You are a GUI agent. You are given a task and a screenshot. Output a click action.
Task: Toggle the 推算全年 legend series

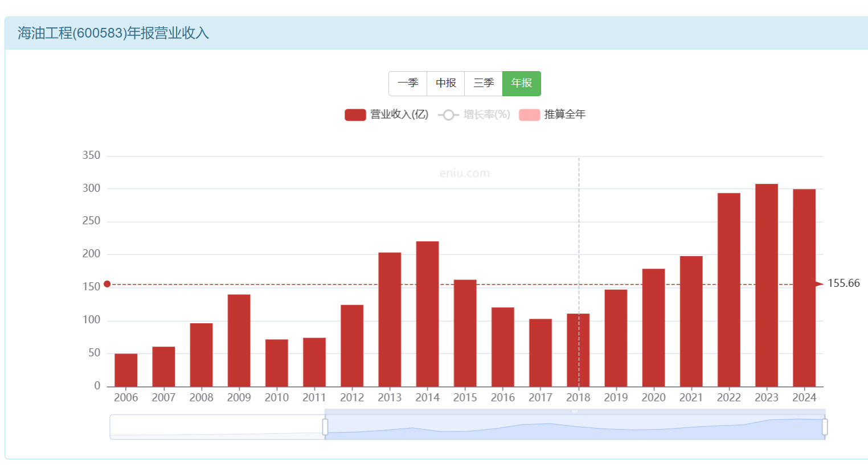[x=552, y=114]
